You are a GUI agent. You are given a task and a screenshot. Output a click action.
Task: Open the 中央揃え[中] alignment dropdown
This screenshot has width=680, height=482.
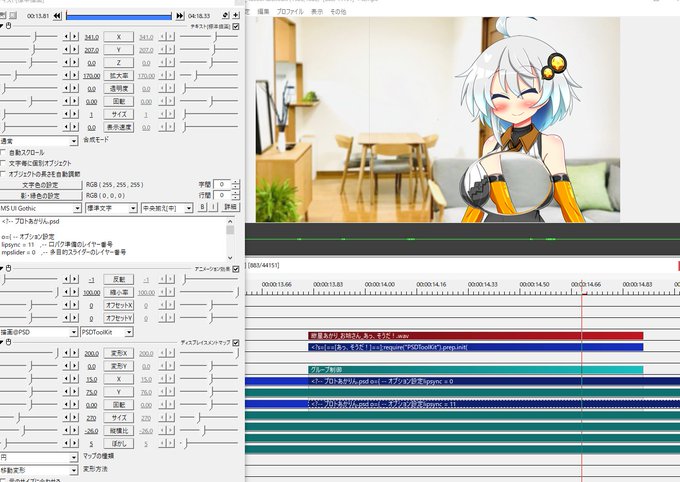tap(167, 209)
